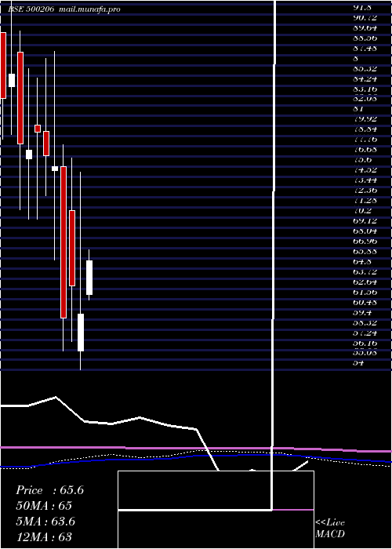This screenshot has width=392, height=549.
Task: Select the lowest white candlestick near 57
Action: (81, 333)
